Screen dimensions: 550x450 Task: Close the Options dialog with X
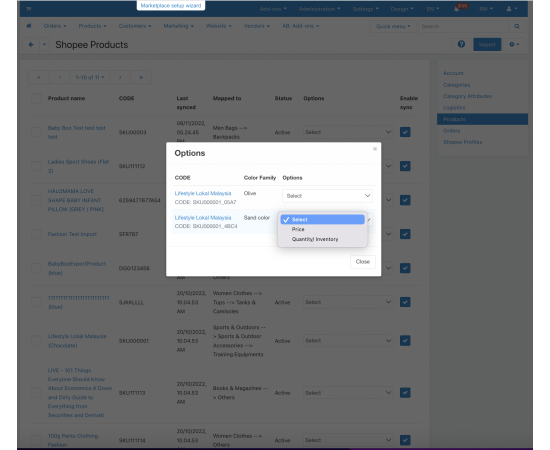pyautogui.click(x=375, y=149)
